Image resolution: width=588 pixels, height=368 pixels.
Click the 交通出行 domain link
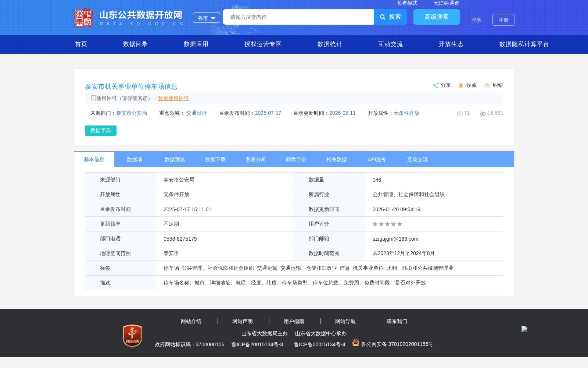(x=197, y=113)
